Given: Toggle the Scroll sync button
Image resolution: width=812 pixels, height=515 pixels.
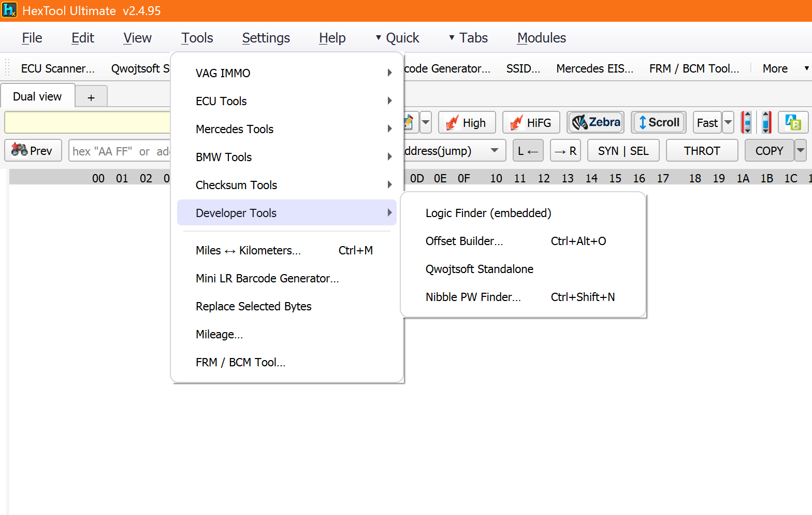Looking at the screenshot, I should (x=659, y=123).
